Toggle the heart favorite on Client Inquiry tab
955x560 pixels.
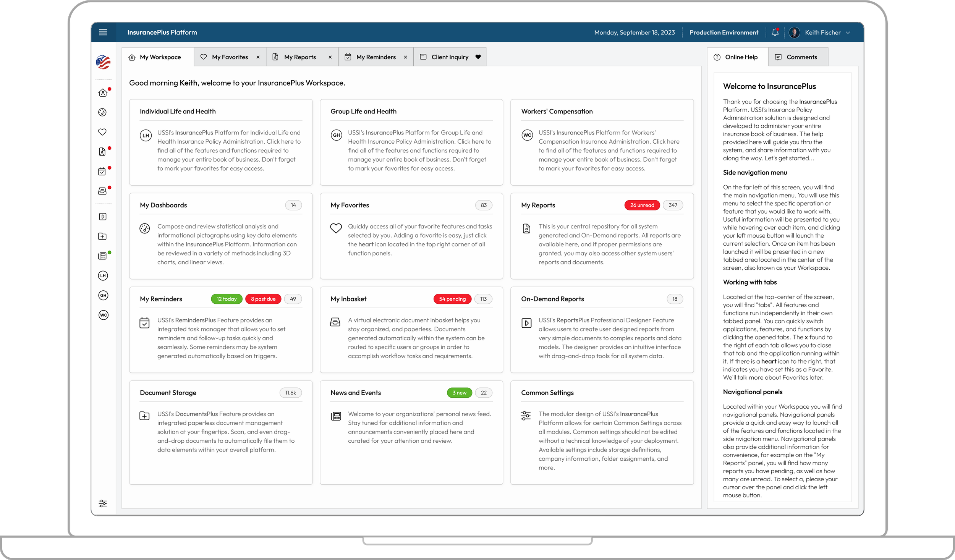point(478,57)
